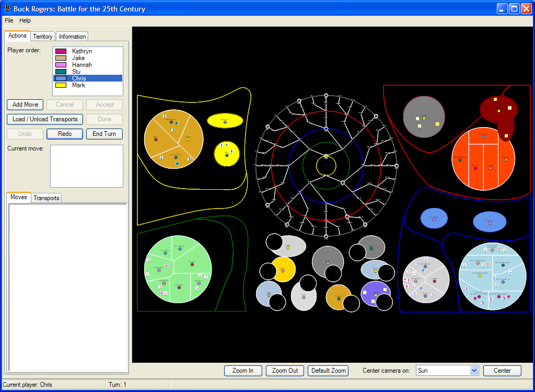
Task: Open the Help menu
Action: pyautogui.click(x=25, y=20)
